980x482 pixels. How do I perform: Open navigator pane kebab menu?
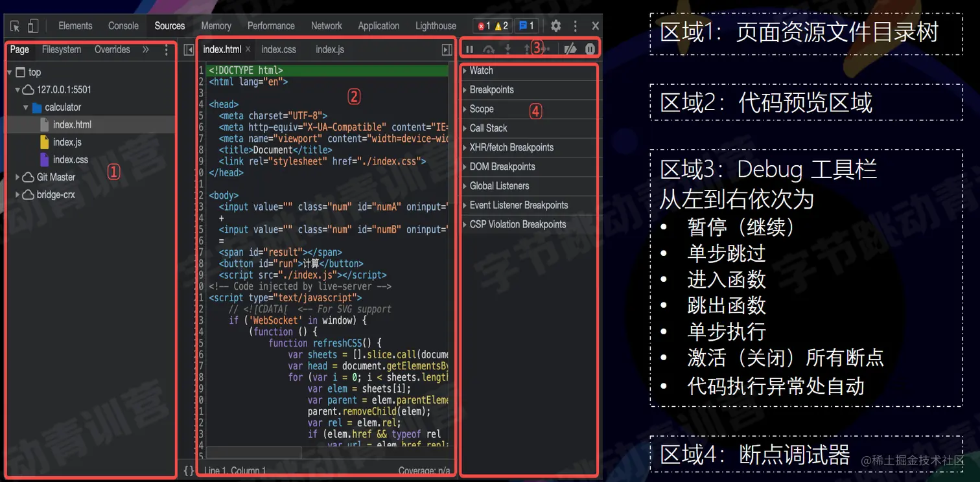coord(167,50)
